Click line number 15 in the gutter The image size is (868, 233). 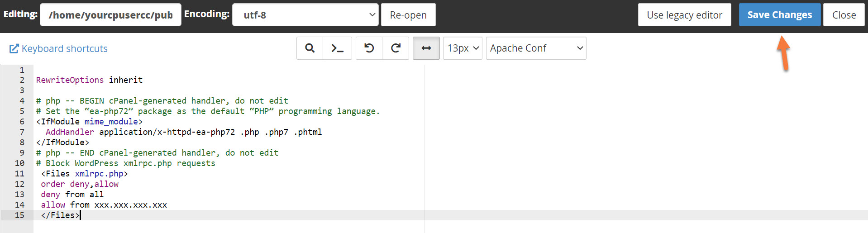pyautogui.click(x=19, y=215)
